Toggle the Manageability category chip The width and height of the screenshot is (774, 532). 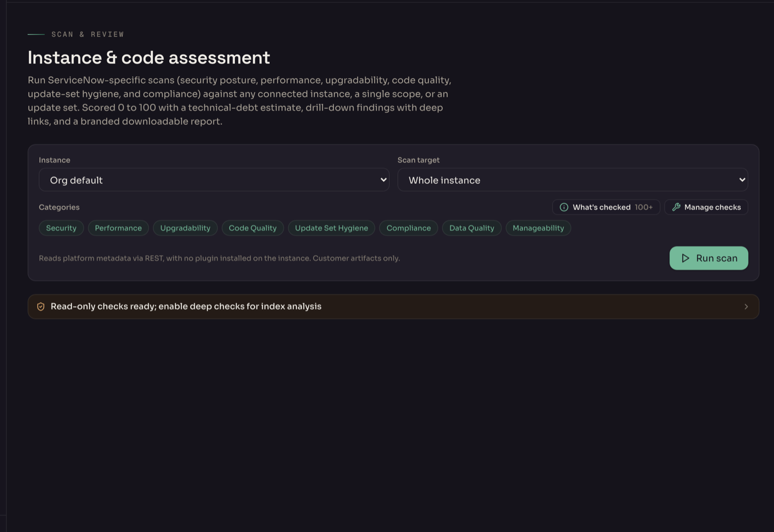(538, 228)
